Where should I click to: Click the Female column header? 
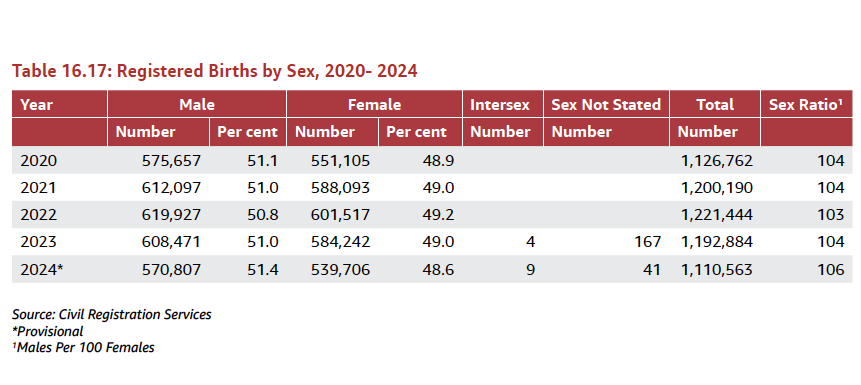pyautogui.click(x=374, y=104)
